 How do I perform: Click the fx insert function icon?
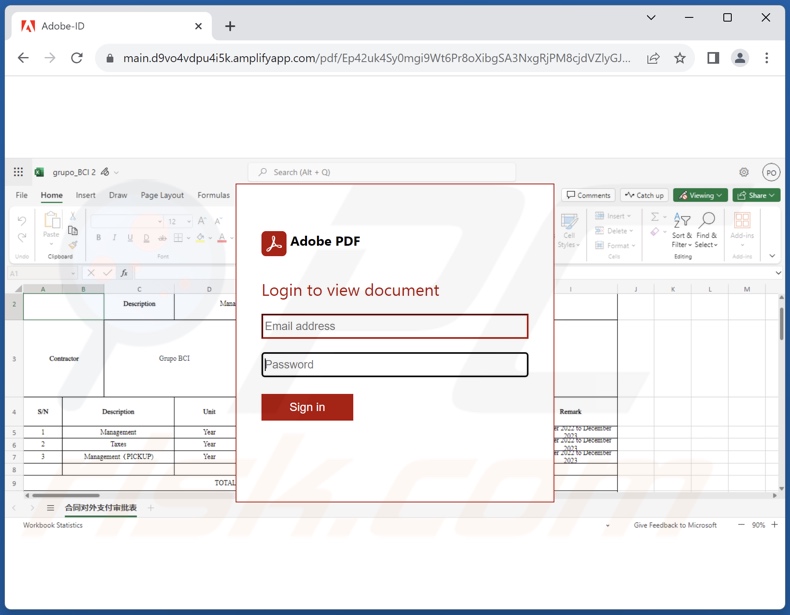(x=124, y=273)
